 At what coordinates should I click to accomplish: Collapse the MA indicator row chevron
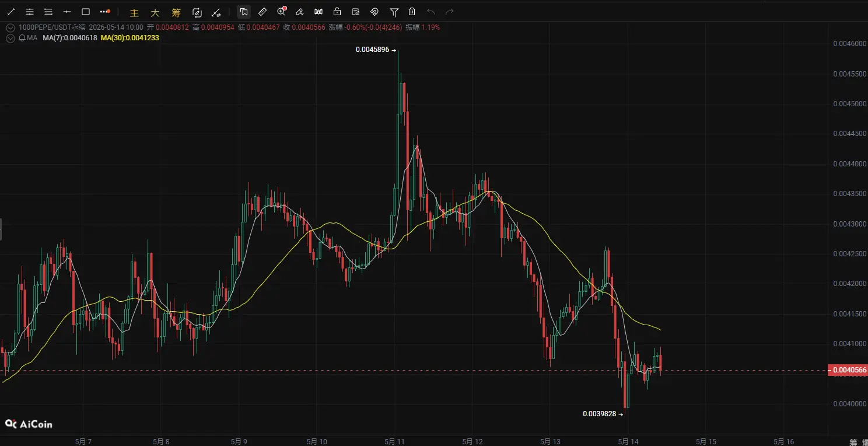(x=10, y=37)
